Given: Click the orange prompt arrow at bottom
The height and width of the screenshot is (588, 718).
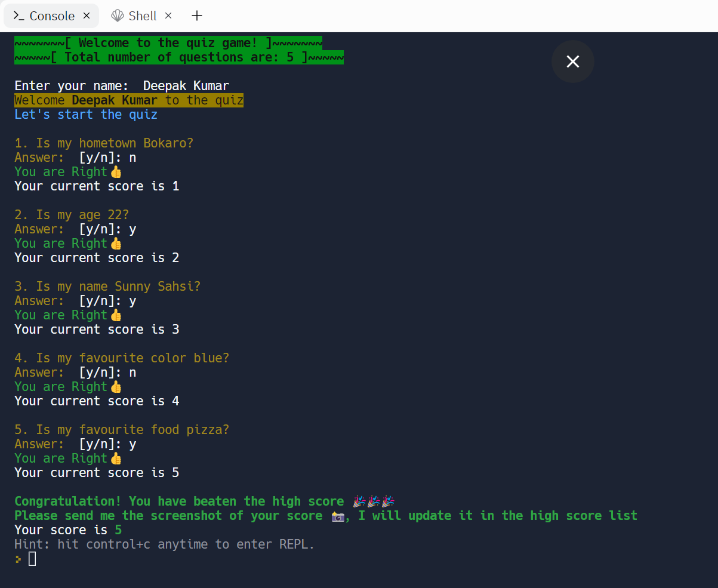Looking at the screenshot, I should point(18,559).
